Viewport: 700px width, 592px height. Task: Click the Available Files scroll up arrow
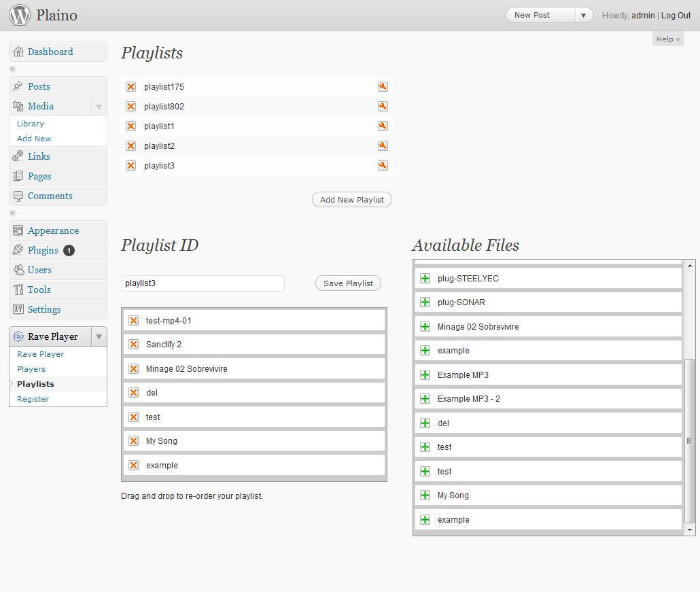[690, 266]
